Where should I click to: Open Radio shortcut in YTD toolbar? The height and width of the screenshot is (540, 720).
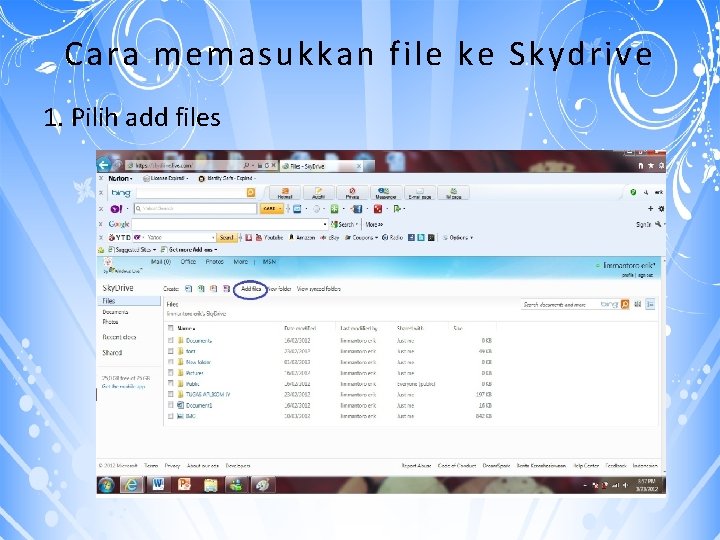392,237
